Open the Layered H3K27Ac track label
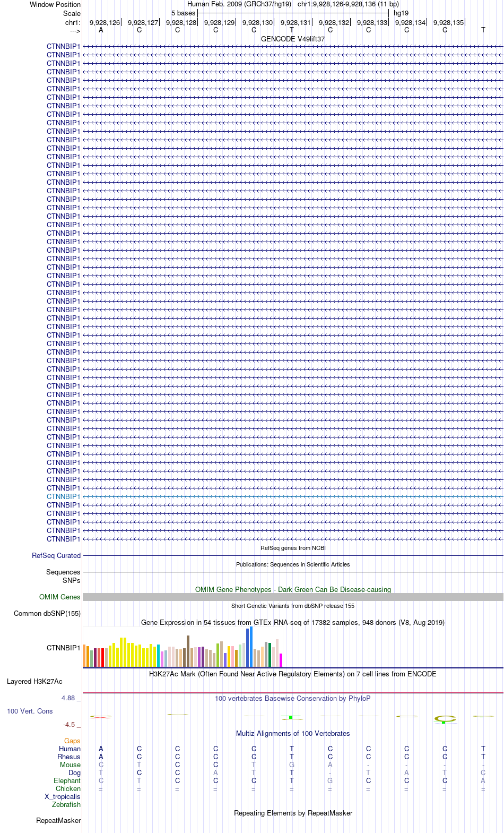This screenshot has height=833, width=504. pyautogui.click(x=34, y=681)
